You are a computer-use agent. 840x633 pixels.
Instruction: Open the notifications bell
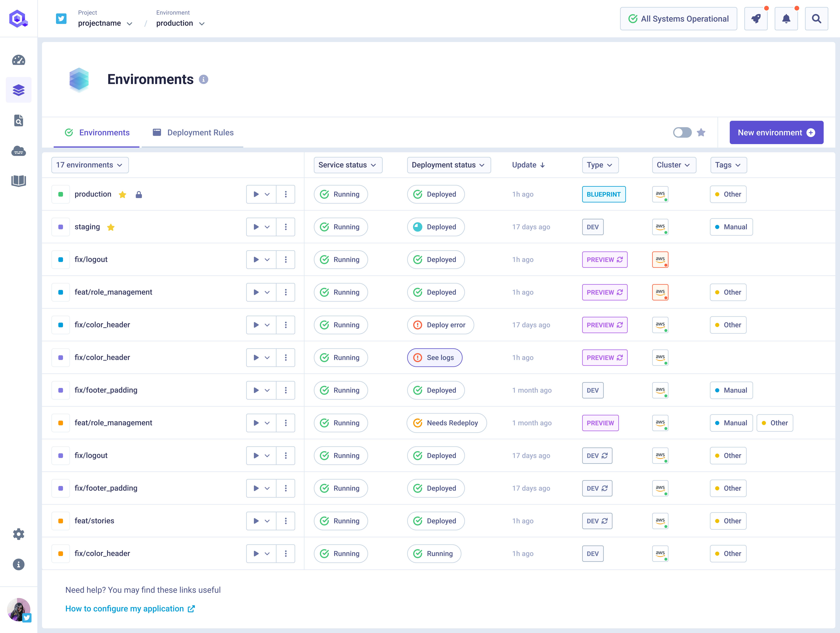786,19
